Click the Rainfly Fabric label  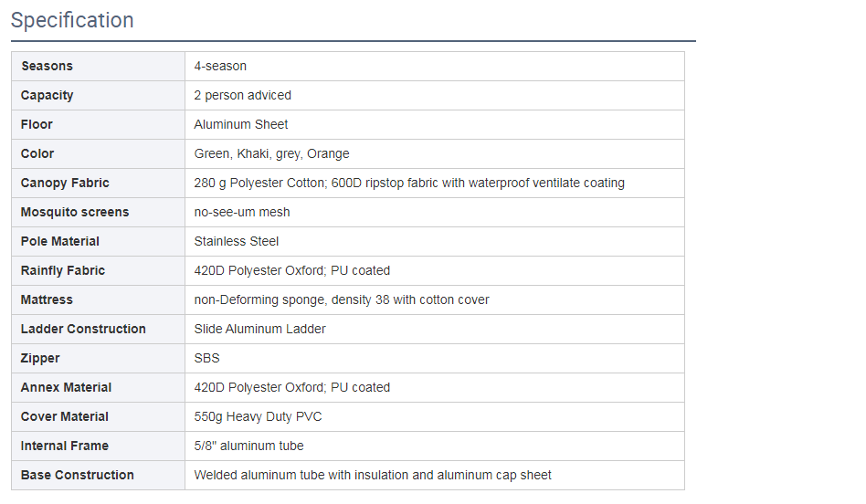63,270
